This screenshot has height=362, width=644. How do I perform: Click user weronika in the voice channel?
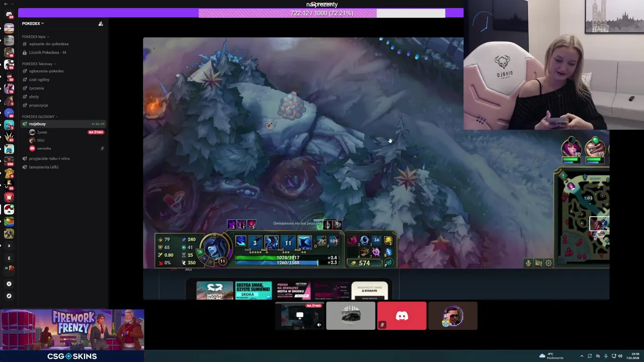(43, 148)
